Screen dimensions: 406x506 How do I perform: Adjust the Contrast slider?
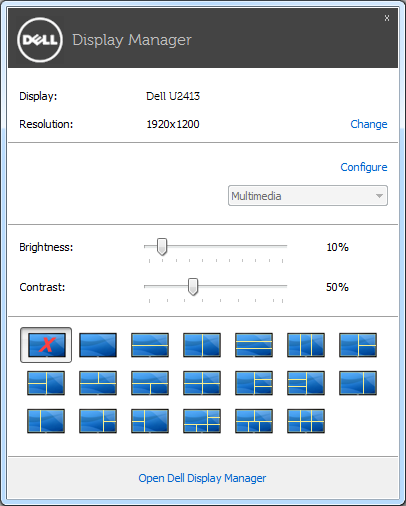(193, 287)
